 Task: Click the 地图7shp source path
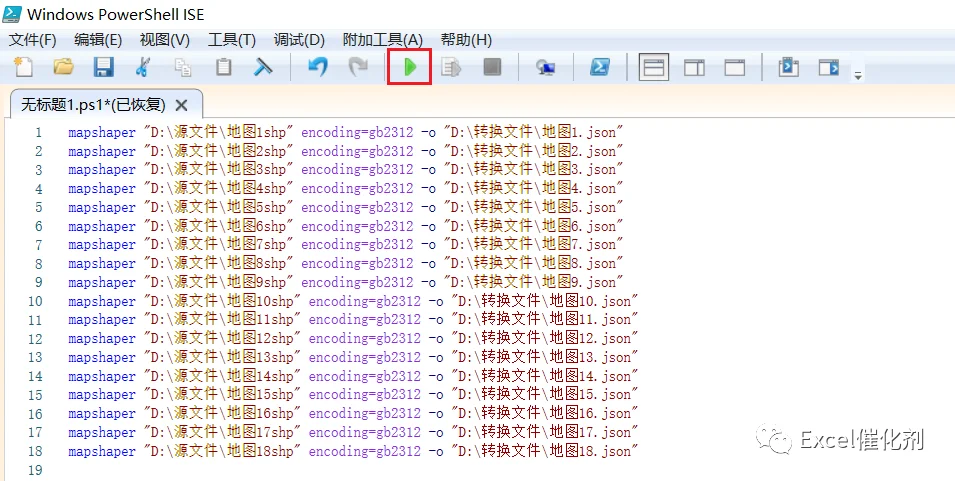219,244
